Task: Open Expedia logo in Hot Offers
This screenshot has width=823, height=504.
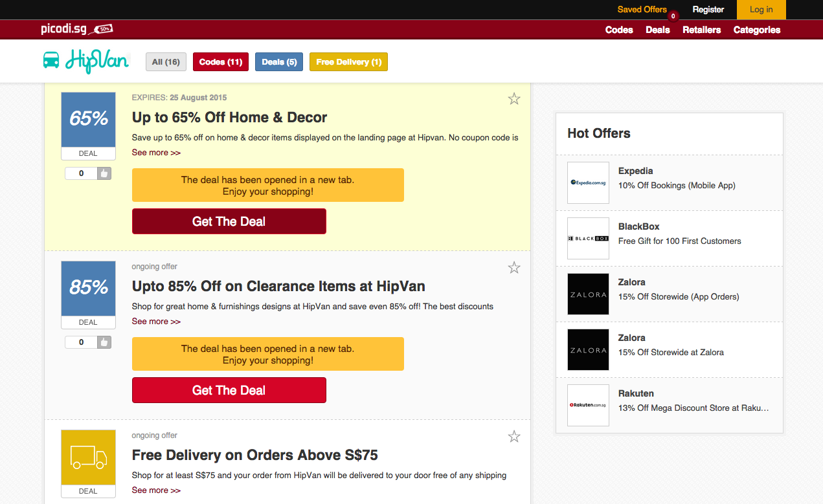Action: point(588,182)
